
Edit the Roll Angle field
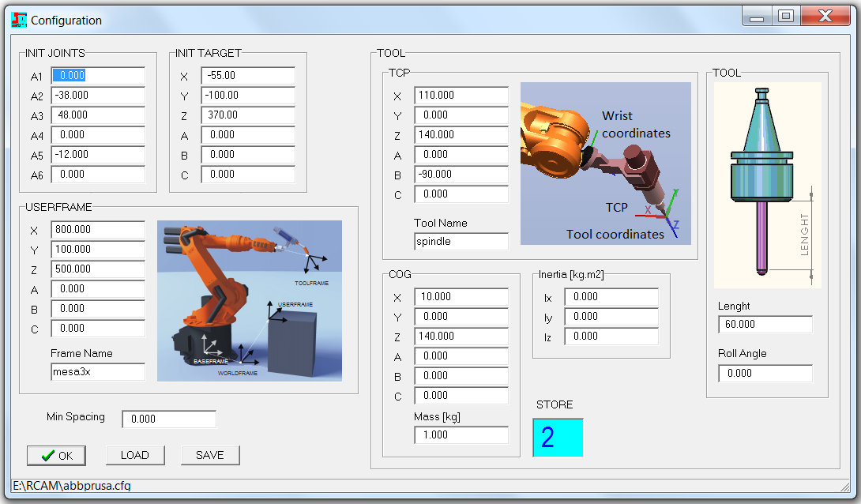(765, 374)
